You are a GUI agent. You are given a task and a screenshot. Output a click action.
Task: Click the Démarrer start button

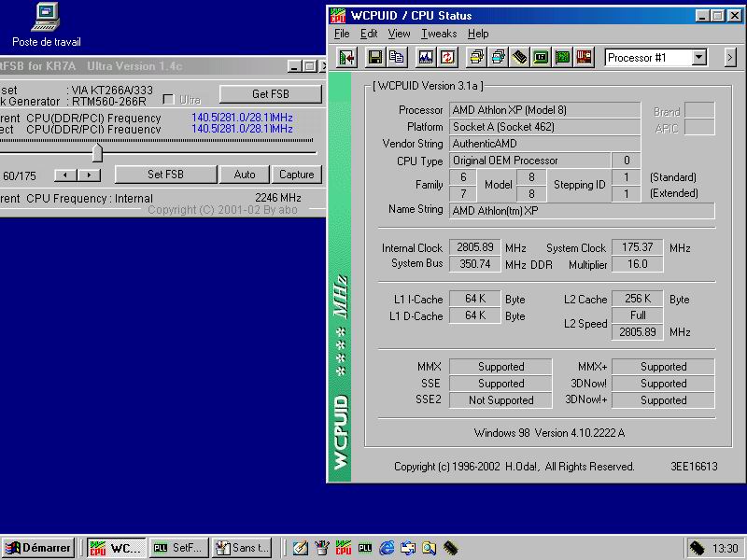click(x=38, y=548)
